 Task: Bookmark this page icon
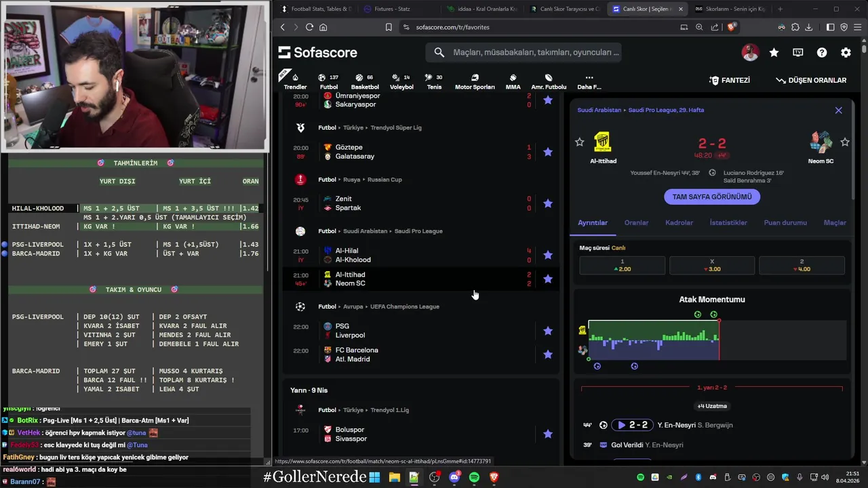coord(389,27)
